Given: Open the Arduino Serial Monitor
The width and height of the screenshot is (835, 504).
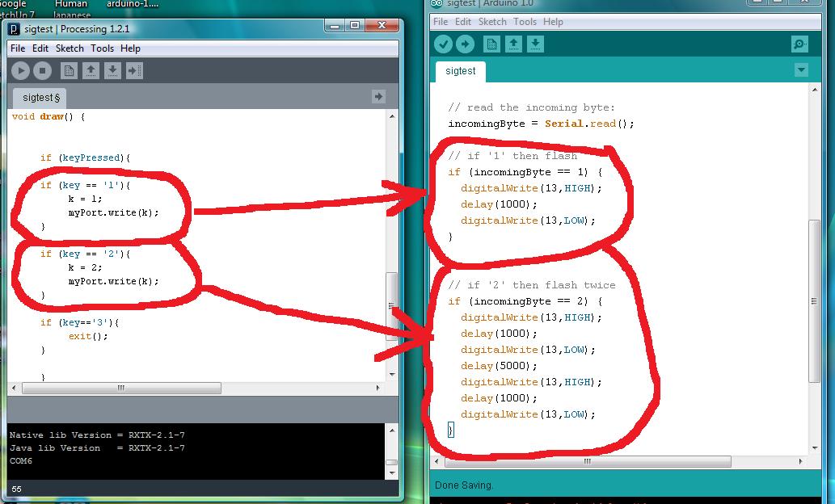Looking at the screenshot, I should tap(799, 44).
